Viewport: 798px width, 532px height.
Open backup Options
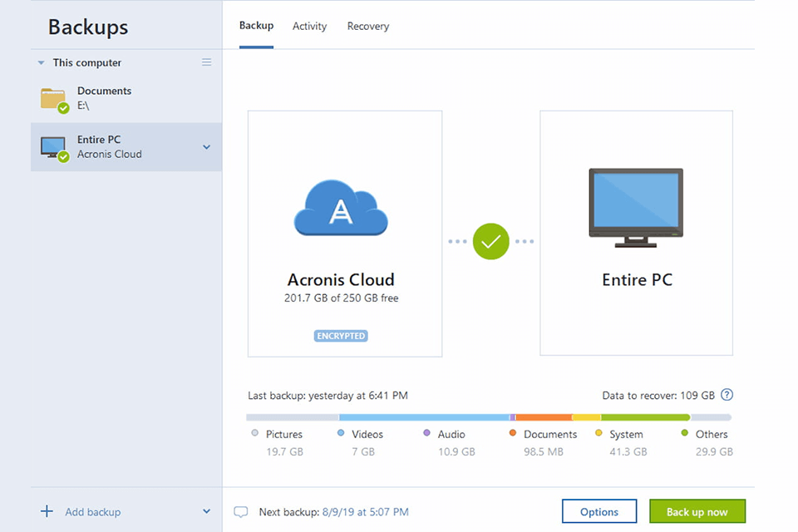pos(599,511)
